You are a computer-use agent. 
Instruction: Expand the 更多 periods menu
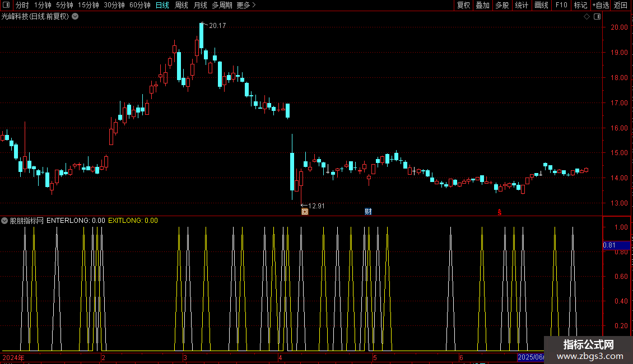[x=246, y=5]
